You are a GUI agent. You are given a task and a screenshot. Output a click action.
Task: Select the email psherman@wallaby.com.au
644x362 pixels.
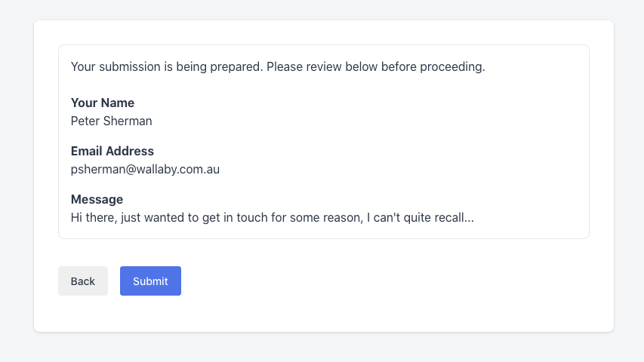(x=145, y=169)
